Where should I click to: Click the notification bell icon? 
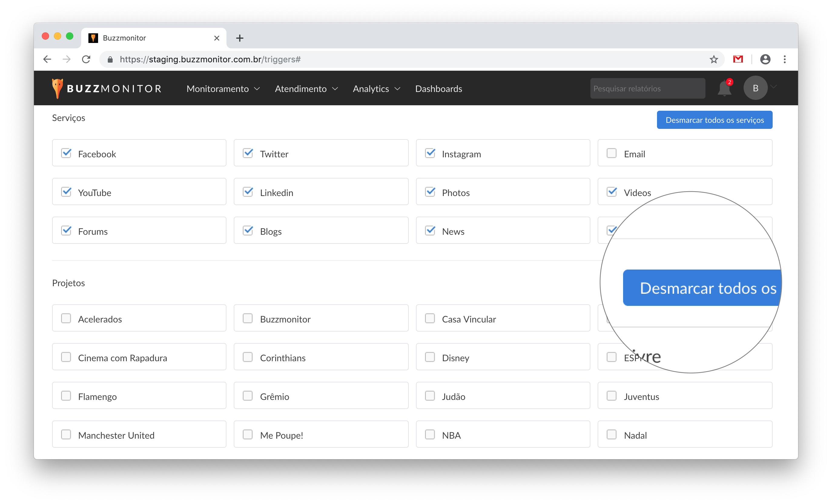pyautogui.click(x=724, y=89)
